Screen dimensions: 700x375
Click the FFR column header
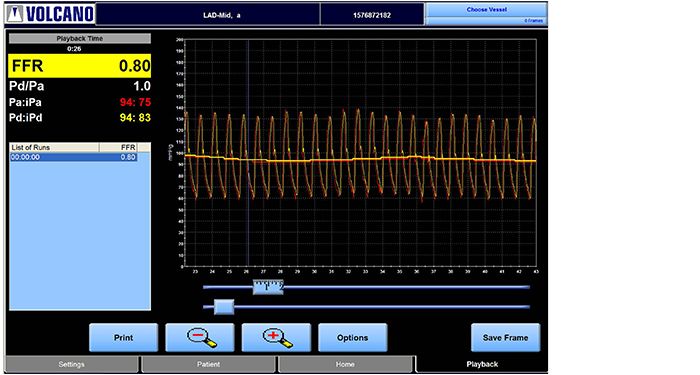pyautogui.click(x=118, y=147)
